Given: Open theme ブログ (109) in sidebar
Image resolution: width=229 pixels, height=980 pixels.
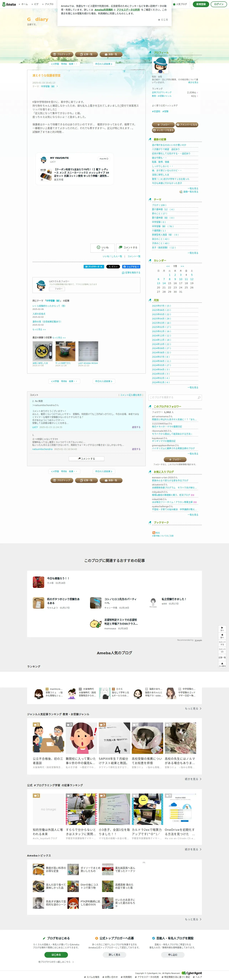Looking at the screenshot, I should (159, 205).
